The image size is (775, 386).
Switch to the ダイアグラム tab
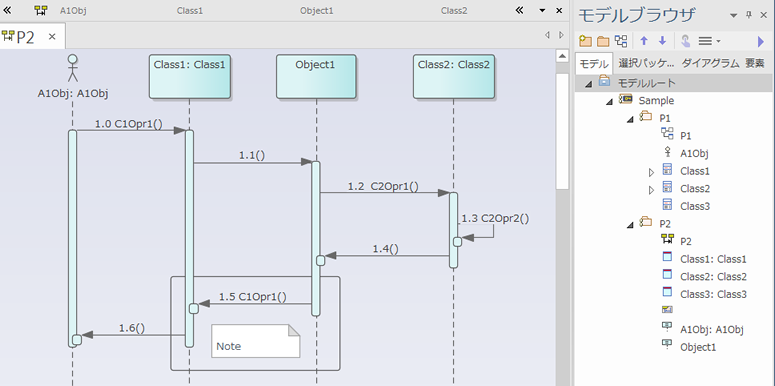point(710,63)
